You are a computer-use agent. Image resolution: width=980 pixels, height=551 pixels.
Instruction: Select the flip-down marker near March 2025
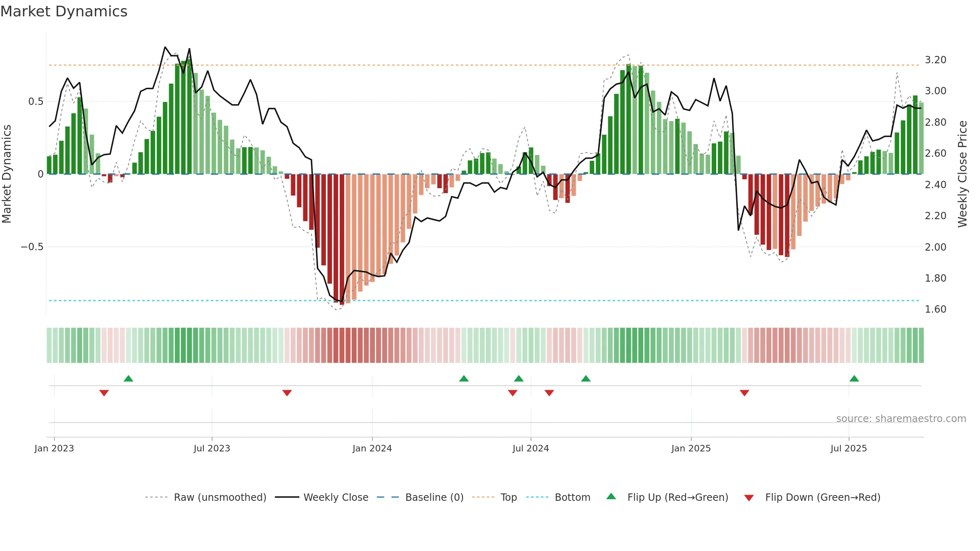pos(744,393)
